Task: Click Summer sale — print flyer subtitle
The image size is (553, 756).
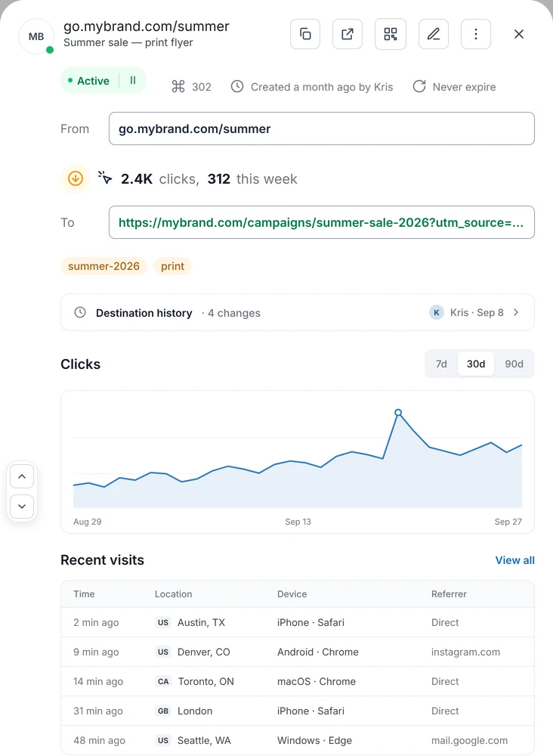Action: (128, 42)
